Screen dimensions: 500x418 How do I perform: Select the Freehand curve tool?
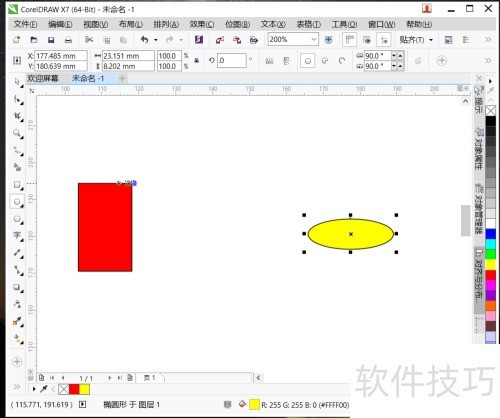point(17,150)
